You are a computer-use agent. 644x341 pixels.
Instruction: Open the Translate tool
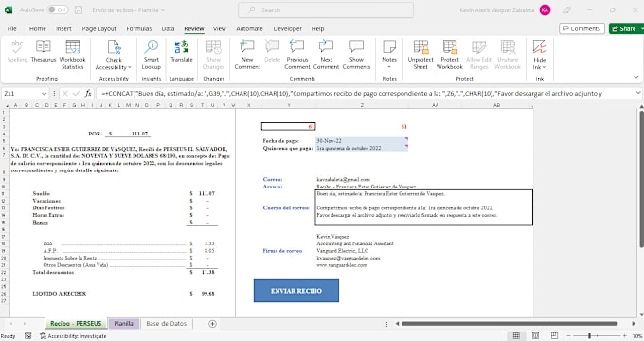pyautogui.click(x=182, y=51)
